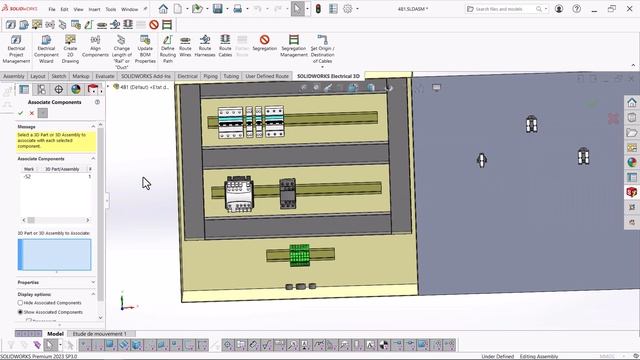640x360 pixels.
Task: Enable Hide Associated Components option
Action: point(20,303)
